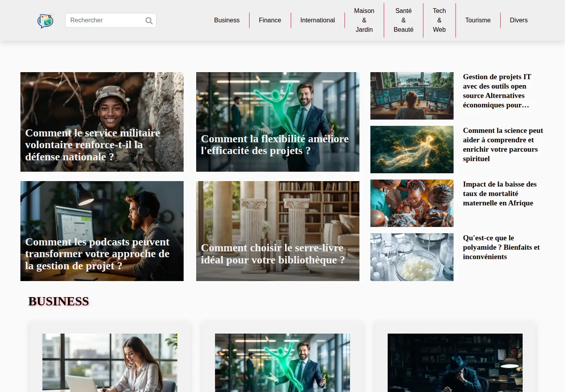Viewport: 565px width, 392px height.
Task: Read the article on flexibilité des projets
Action: (278, 122)
